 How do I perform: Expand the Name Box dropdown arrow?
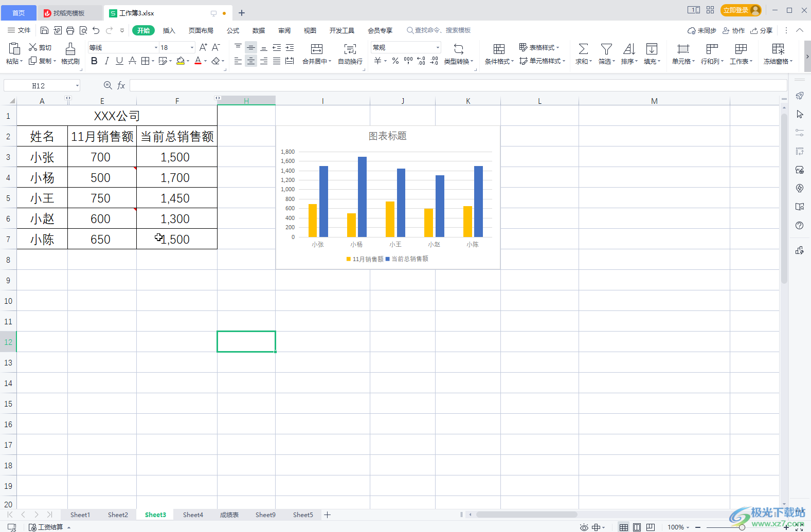[x=77, y=85]
